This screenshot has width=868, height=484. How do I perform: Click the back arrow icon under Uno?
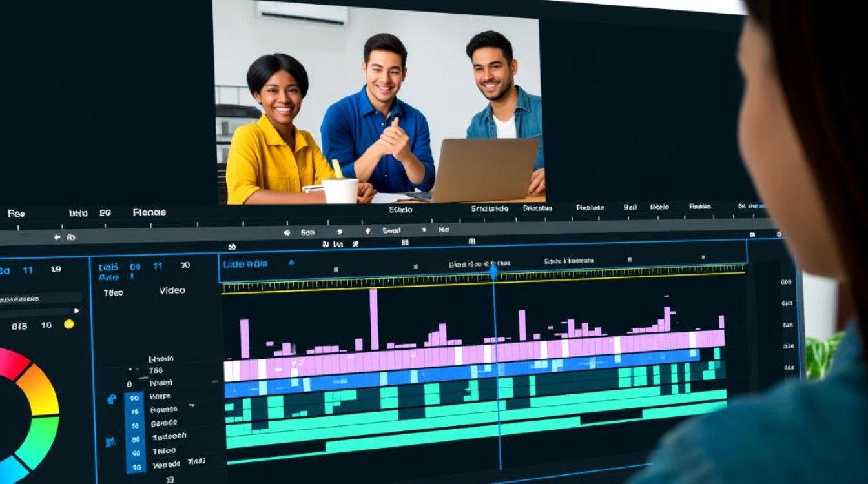tap(57, 237)
